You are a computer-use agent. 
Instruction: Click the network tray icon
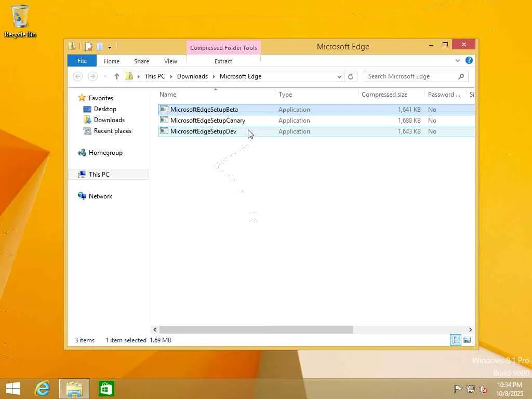(471, 389)
